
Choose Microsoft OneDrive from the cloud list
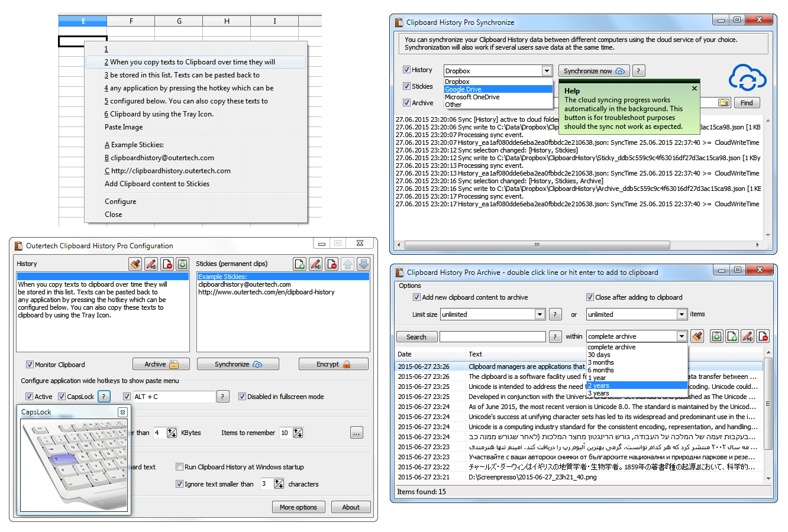tap(498, 97)
